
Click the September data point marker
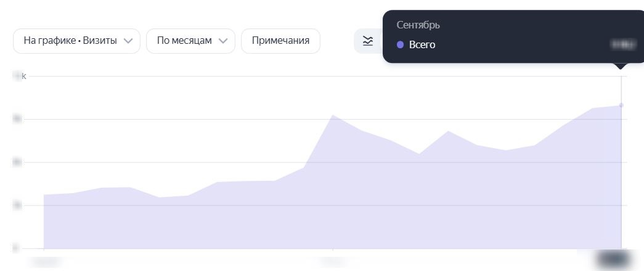click(x=621, y=105)
